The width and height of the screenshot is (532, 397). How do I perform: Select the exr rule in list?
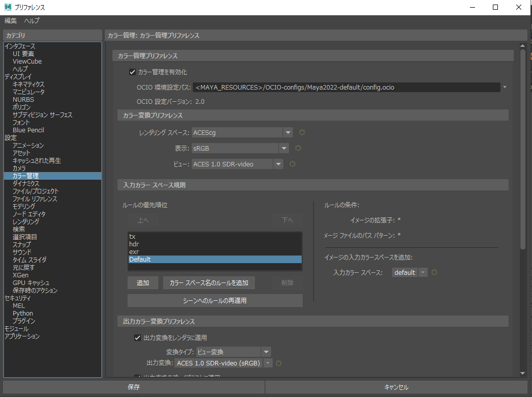click(215, 251)
